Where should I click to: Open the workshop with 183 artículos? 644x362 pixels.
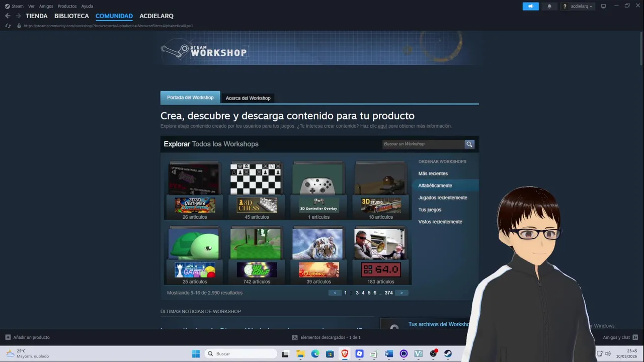(381, 255)
